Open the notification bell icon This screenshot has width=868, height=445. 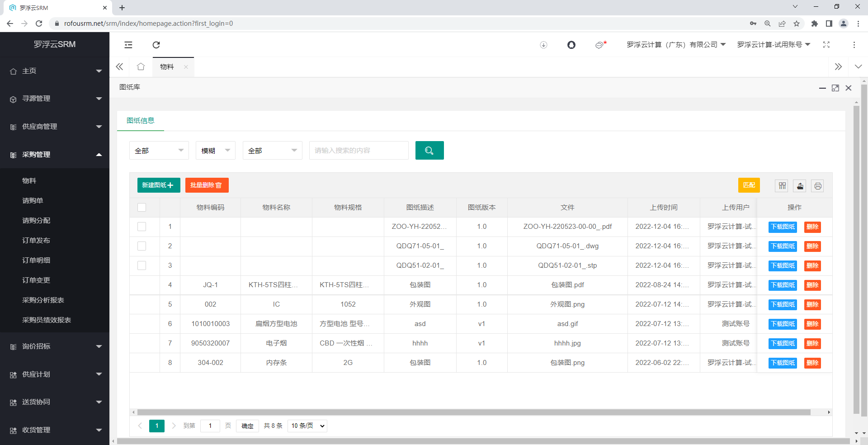[x=571, y=45]
